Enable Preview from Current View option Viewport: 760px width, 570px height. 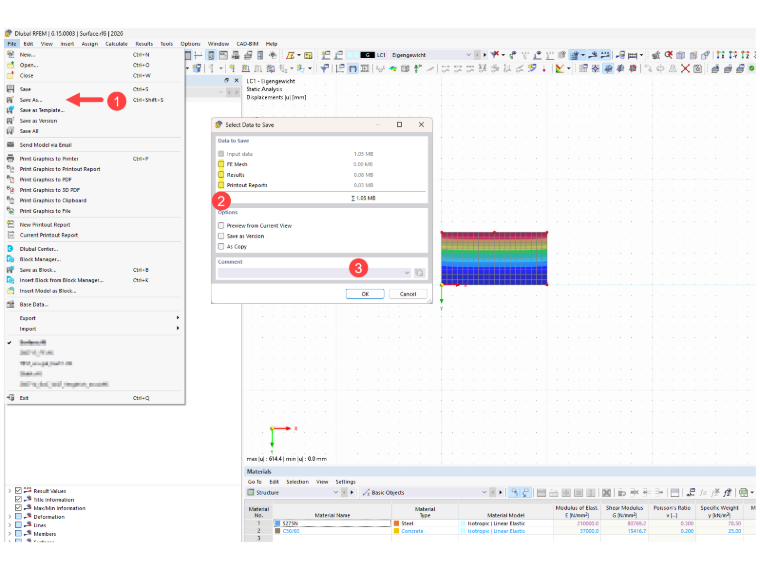tap(221, 226)
